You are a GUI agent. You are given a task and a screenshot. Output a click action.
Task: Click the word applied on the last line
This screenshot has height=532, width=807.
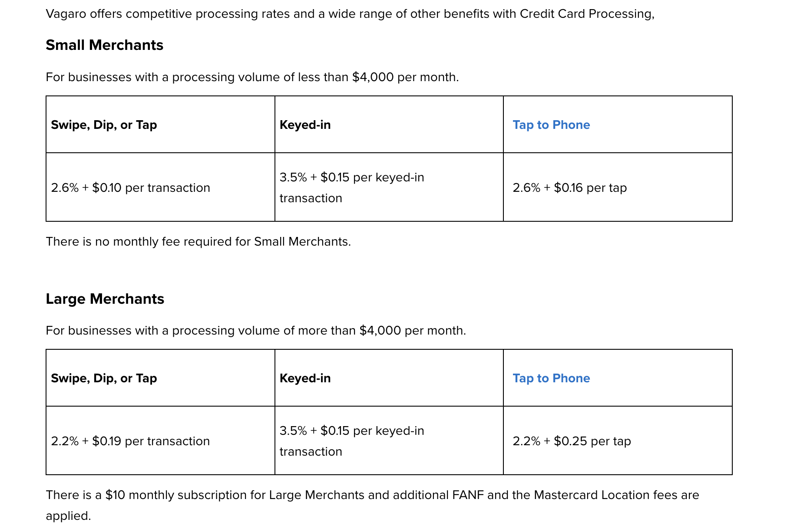[68, 516]
